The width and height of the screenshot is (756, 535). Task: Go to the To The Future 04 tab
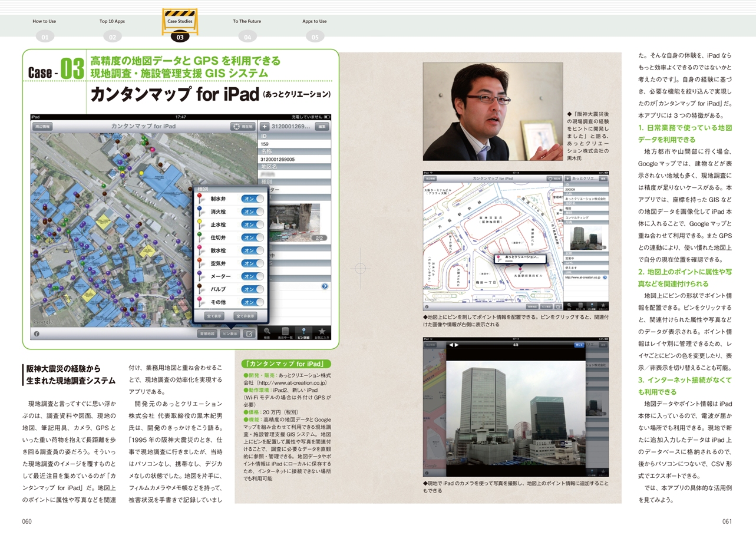coord(247,29)
